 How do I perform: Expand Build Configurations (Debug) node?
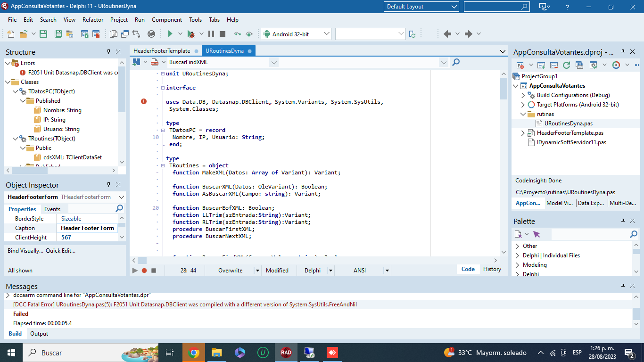pos(523,95)
